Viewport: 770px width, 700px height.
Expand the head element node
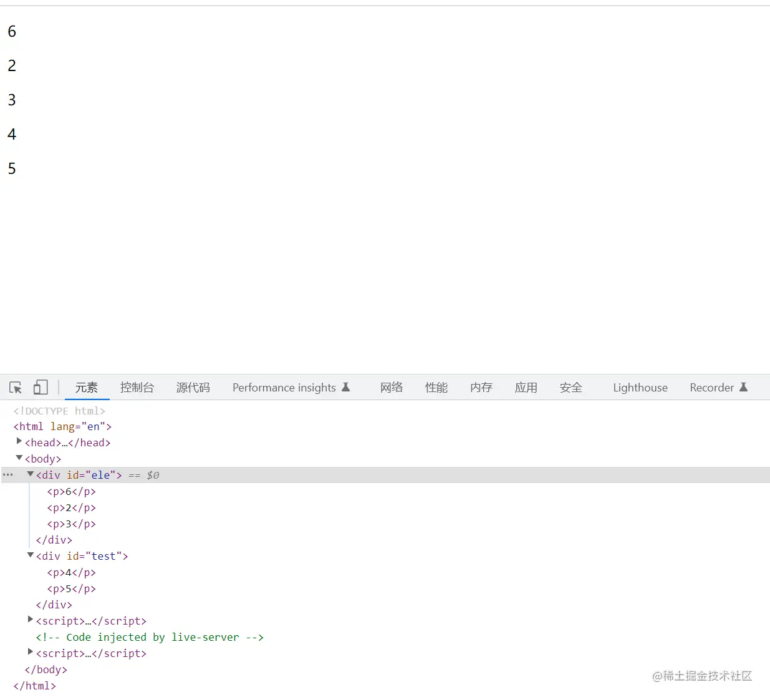point(19,441)
